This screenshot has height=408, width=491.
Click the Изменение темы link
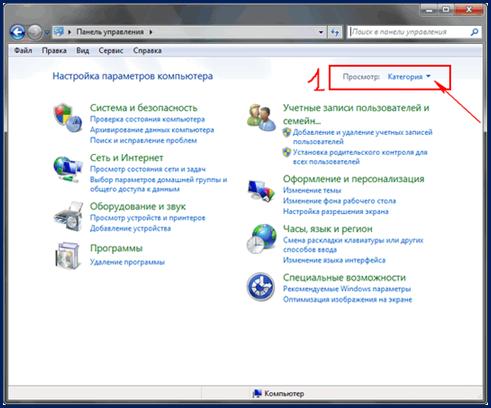pos(312,190)
